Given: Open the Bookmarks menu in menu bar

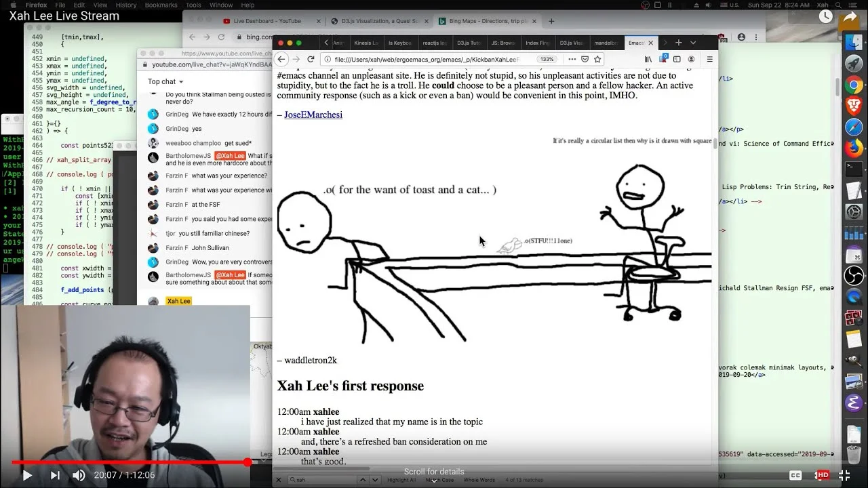Looking at the screenshot, I should tap(161, 5).
